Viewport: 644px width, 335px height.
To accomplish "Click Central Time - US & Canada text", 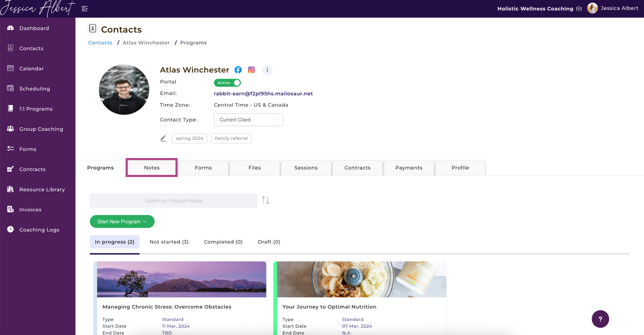I will [251, 105].
